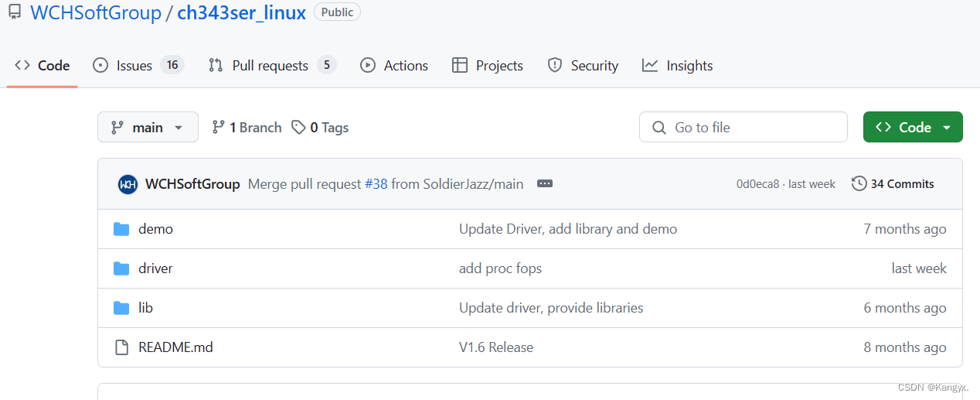The image size is (980, 400).
Task: Open the ch343ser_linux repository link
Action: (x=242, y=13)
